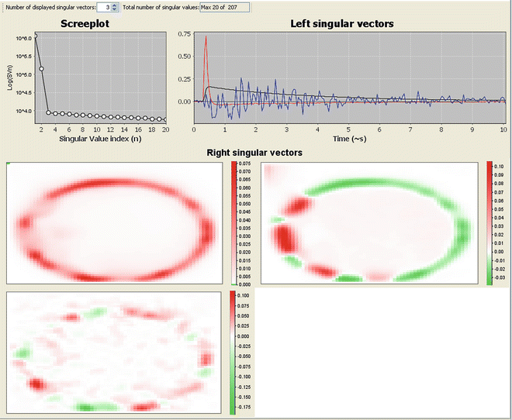
Task: Click the second singular value point in Screeplot
Action: click(x=42, y=69)
